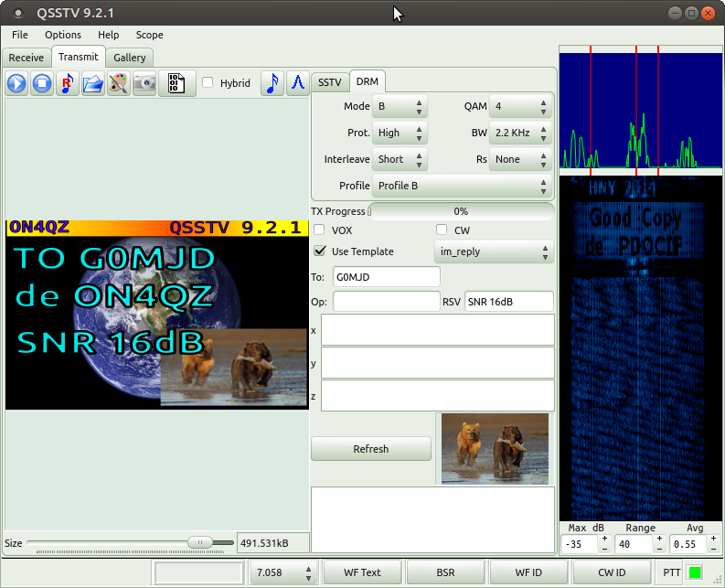
Task: Click the binary file document icon
Action: click(x=176, y=84)
